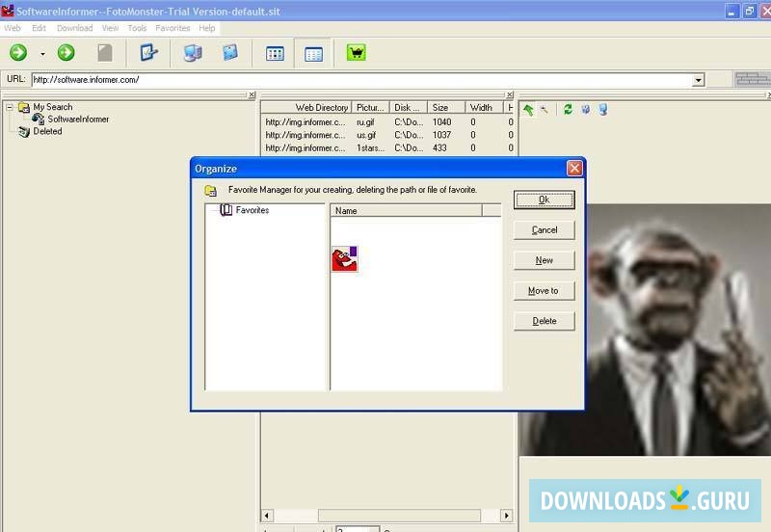Screen dimensions: 771x532
Task: Click the green refresh icon in preview panel
Action: [568, 109]
